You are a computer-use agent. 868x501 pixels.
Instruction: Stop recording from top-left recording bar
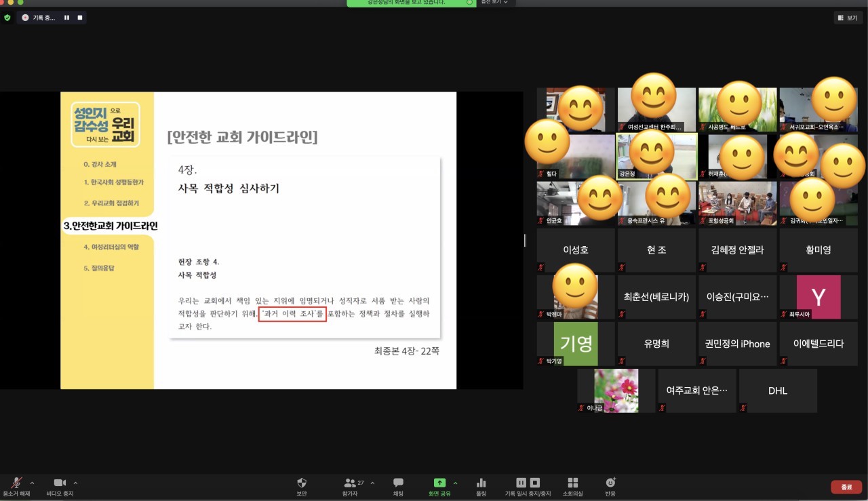(x=80, y=18)
